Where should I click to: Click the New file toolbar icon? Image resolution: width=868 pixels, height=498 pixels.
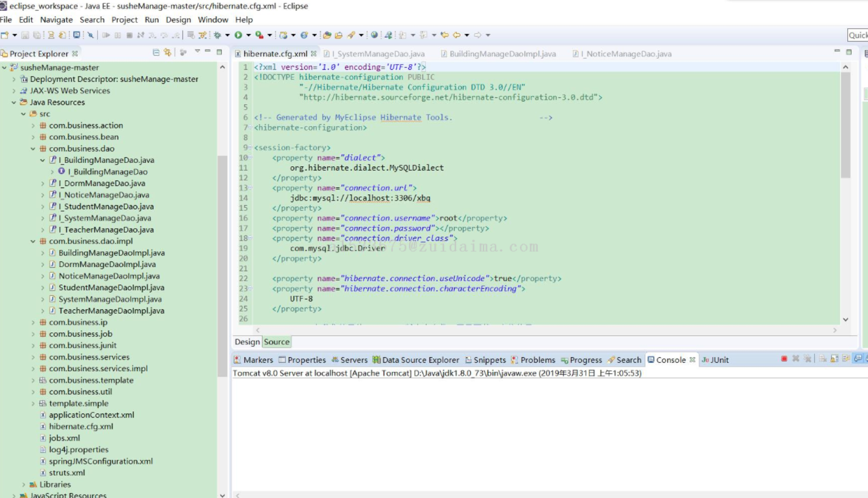tap(5, 35)
